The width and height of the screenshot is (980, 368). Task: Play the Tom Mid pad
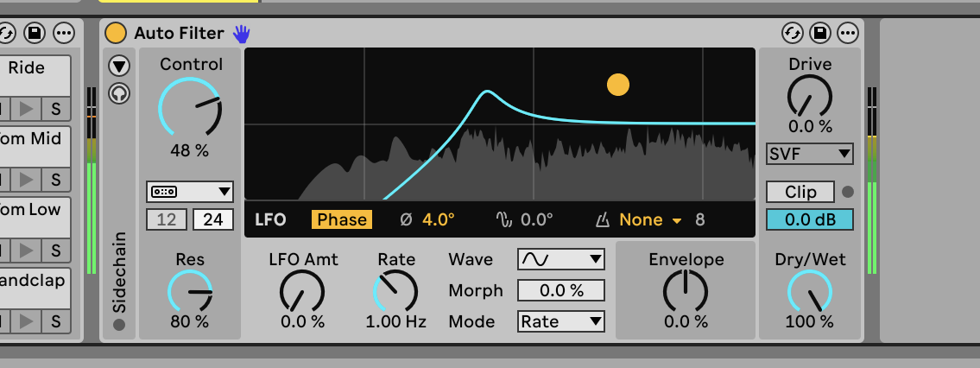26,180
